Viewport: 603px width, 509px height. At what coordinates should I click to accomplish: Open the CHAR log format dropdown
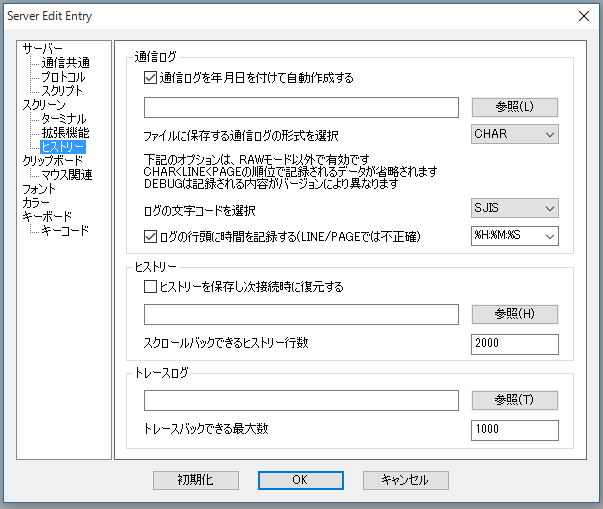(514, 134)
